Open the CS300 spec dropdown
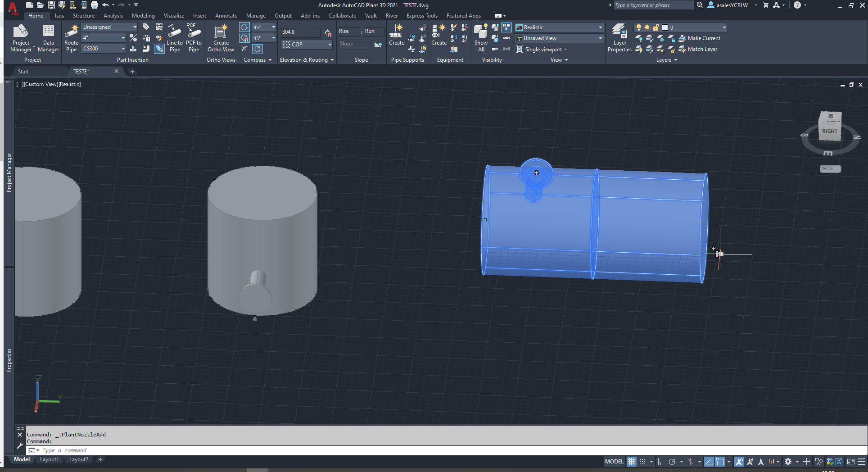The image size is (868, 472). (104, 49)
